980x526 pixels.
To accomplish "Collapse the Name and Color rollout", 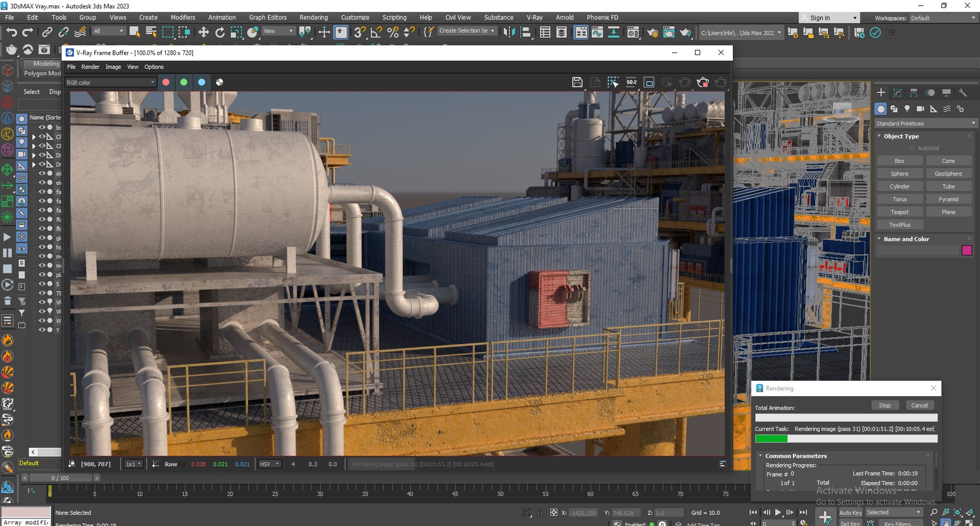I will [906, 239].
